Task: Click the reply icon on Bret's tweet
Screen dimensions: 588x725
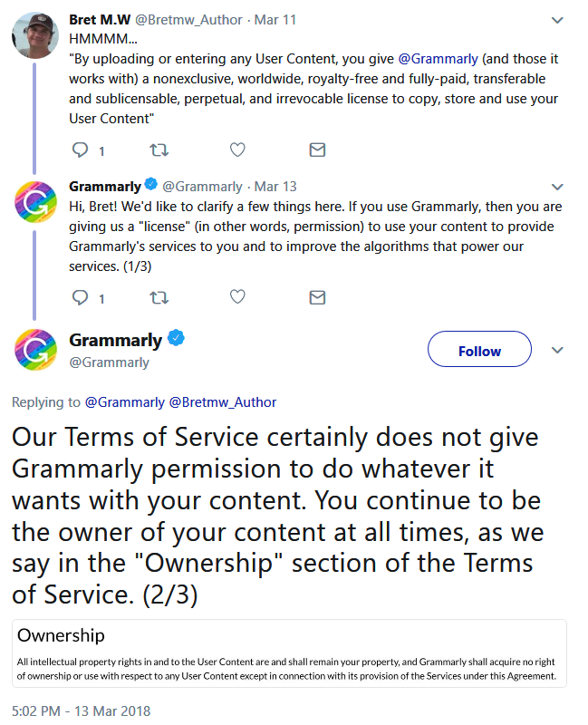Action: tap(81, 150)
